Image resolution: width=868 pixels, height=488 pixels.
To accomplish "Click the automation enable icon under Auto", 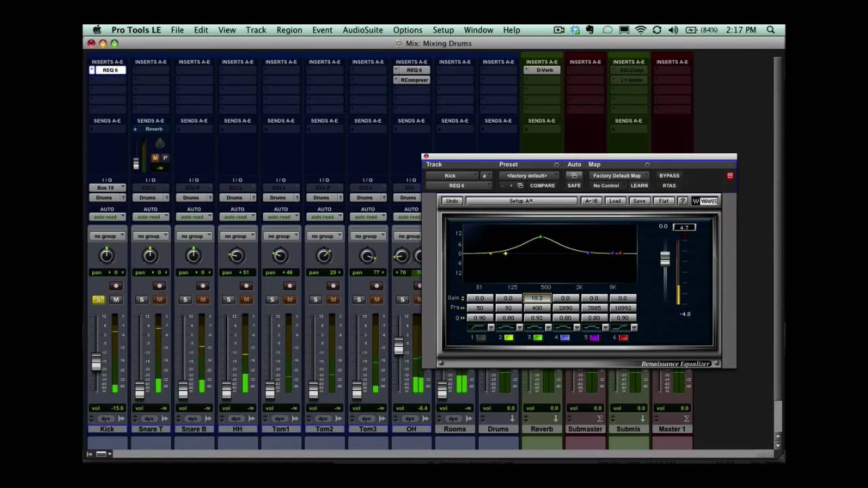I will point(574,176).
